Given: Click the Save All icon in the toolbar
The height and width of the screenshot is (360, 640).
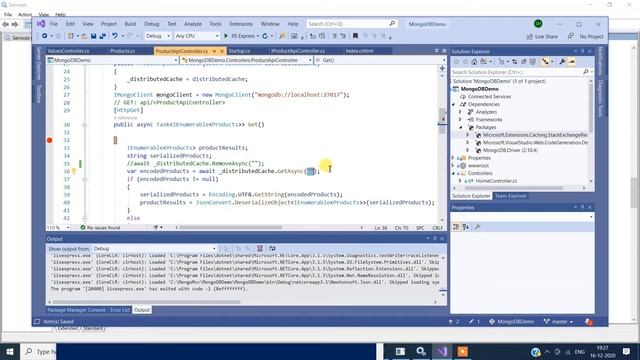Looking at the screenshot, I should coord(102,36).
